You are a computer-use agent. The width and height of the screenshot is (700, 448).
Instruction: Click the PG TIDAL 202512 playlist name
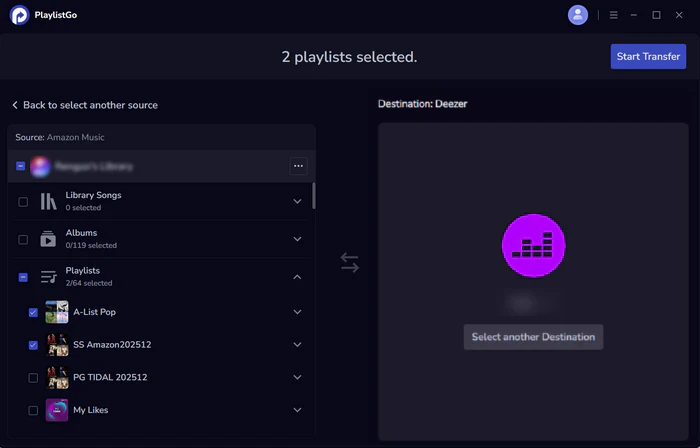[x=110, y=377]
